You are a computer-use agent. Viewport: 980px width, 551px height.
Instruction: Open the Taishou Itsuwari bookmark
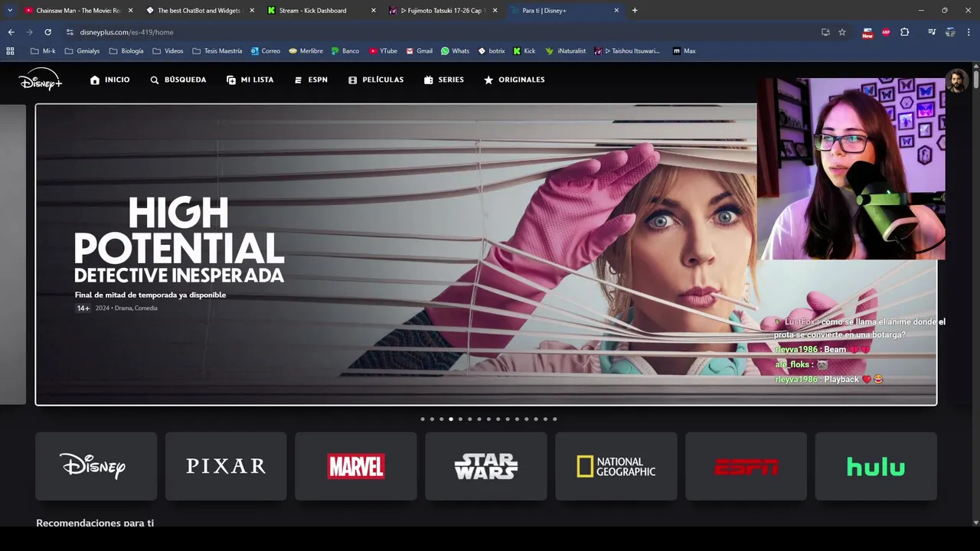(x=626, y=51)
